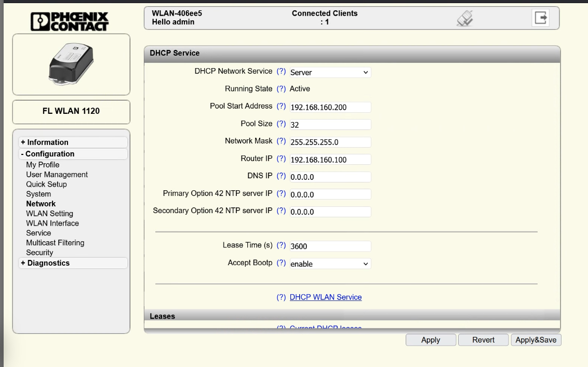Click help icon beside Router IP
The height and width of the screenshot is (367, 588).
point(281,159)
